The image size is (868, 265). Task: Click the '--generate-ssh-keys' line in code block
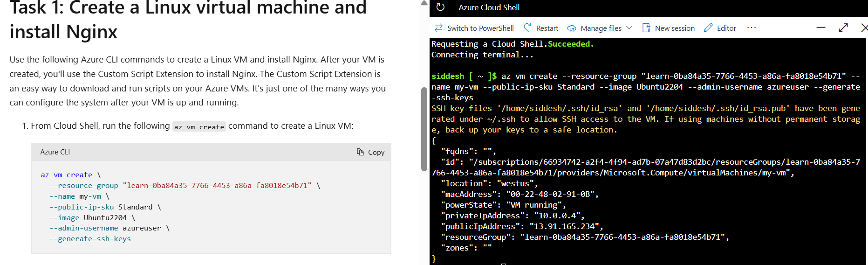click(x=90, y=239)
